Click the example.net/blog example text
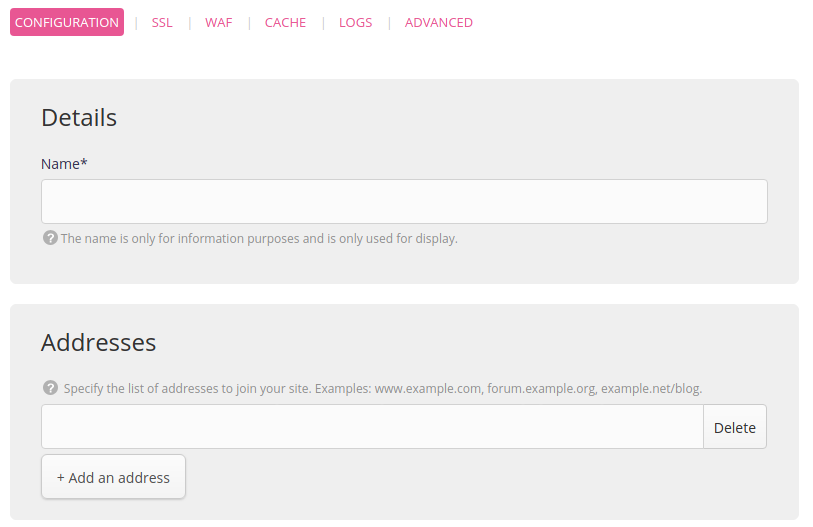The height and width of the screenshot is (527, 813). 650,388
